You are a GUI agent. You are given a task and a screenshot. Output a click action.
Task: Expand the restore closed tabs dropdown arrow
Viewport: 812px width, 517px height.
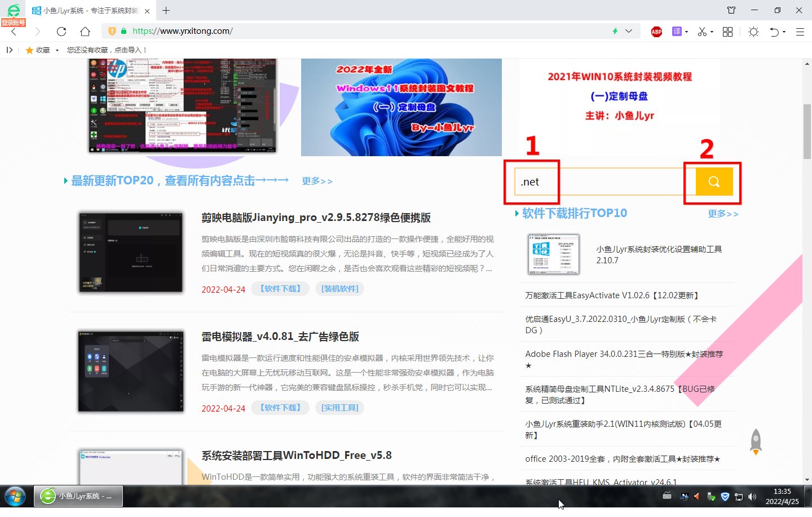pyautogui.click(x=784, y=32)
